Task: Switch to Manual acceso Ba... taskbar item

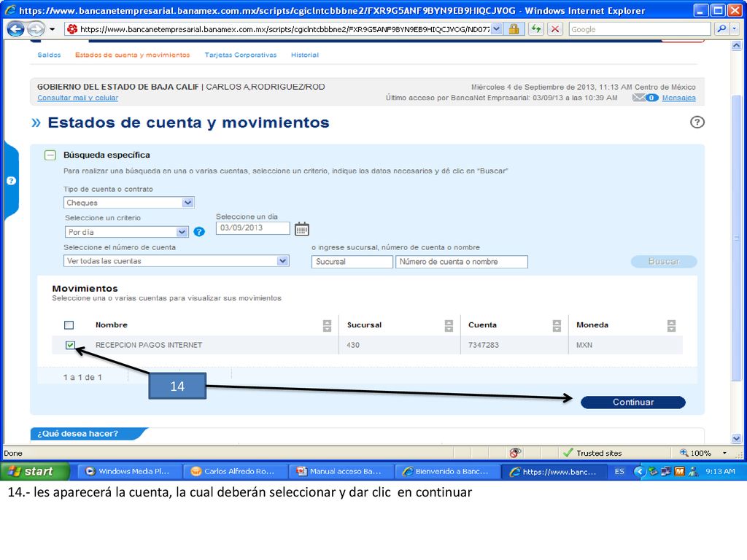Action: tap(341, 471)
